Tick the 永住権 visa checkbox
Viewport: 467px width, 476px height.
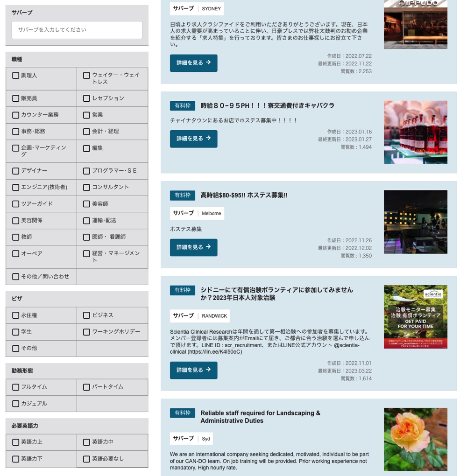pos(16,315)
